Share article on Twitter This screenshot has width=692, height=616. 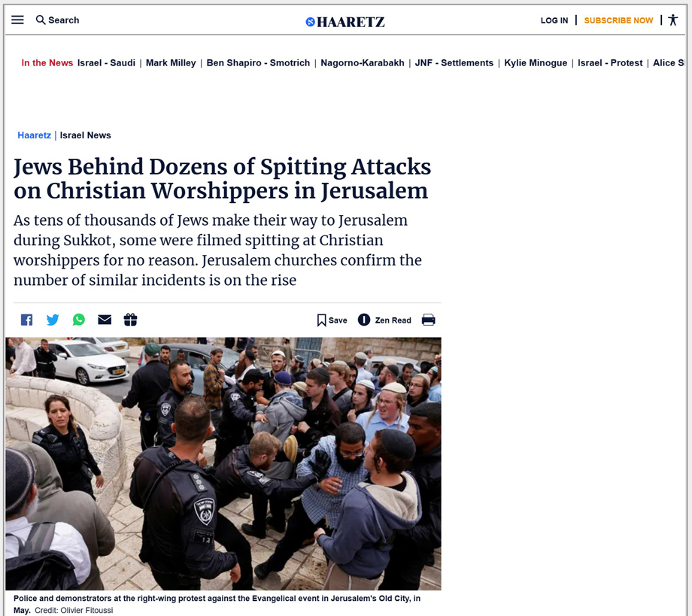click(53, 320)
